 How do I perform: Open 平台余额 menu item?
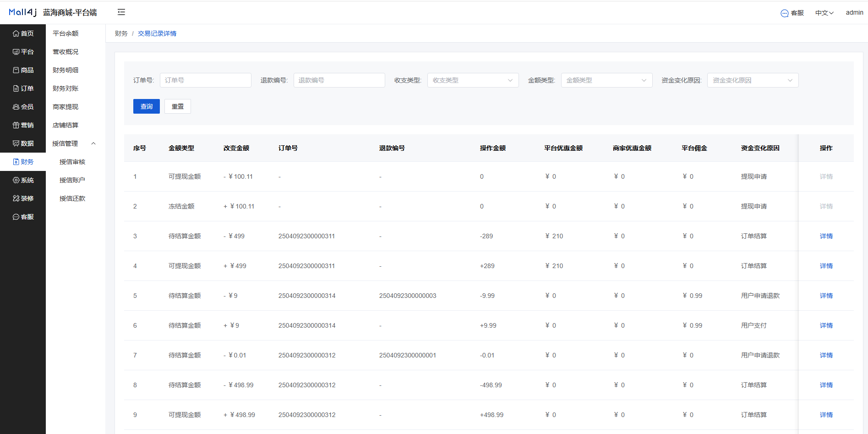(x=66, y=33)
